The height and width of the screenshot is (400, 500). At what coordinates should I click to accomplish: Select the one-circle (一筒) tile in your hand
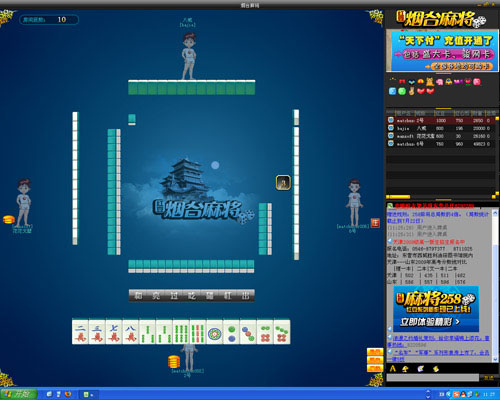coord(215,332)
